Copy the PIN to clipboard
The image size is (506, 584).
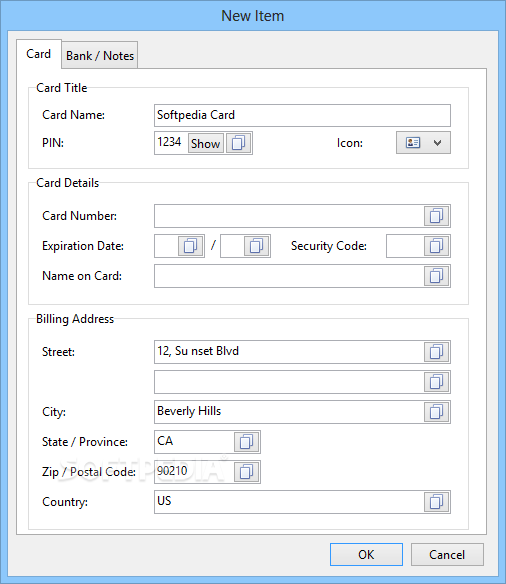tap(238, 143)
